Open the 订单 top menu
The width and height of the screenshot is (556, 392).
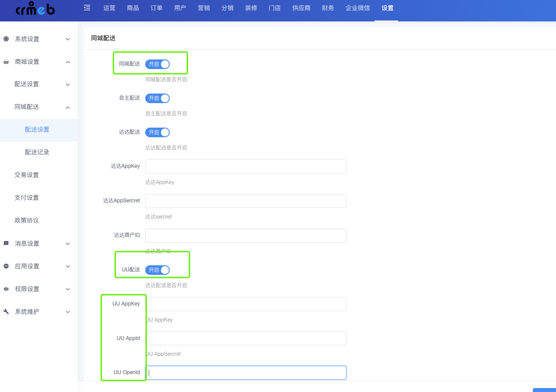tap(157, 8)
